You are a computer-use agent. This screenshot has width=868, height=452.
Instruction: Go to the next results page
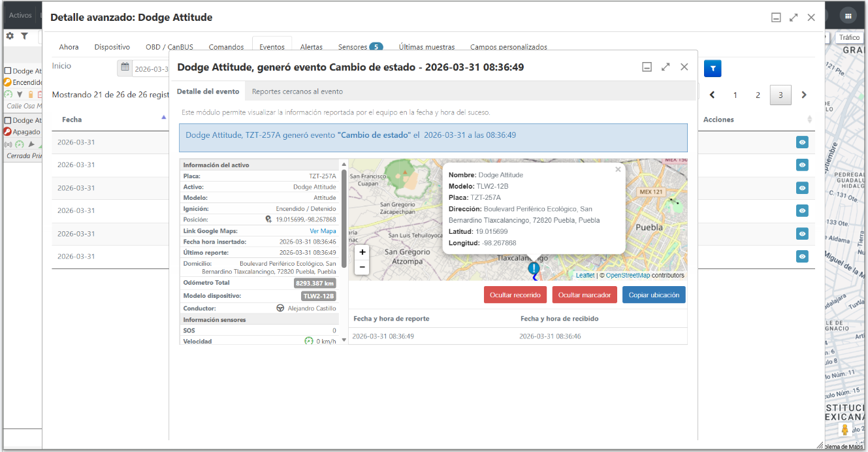click(x=804, y=95)
